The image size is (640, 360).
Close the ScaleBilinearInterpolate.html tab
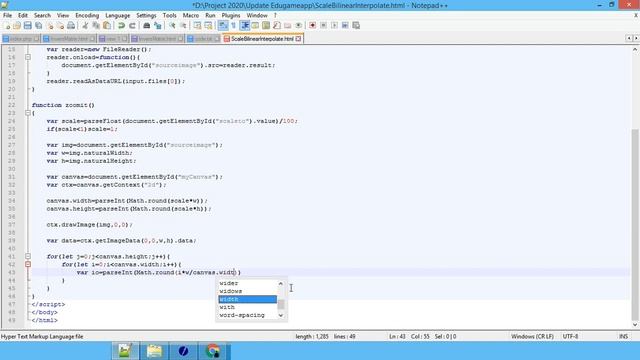click(x=298, y=39)
